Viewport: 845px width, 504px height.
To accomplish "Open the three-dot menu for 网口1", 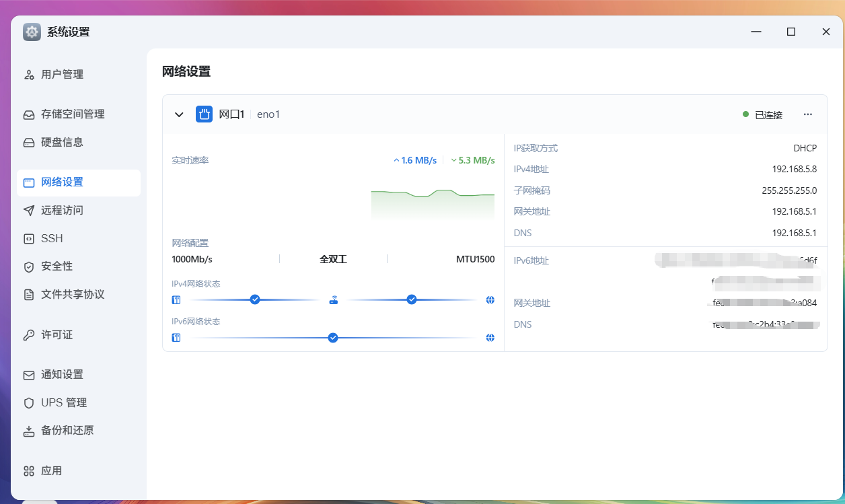I will [808, 114].
